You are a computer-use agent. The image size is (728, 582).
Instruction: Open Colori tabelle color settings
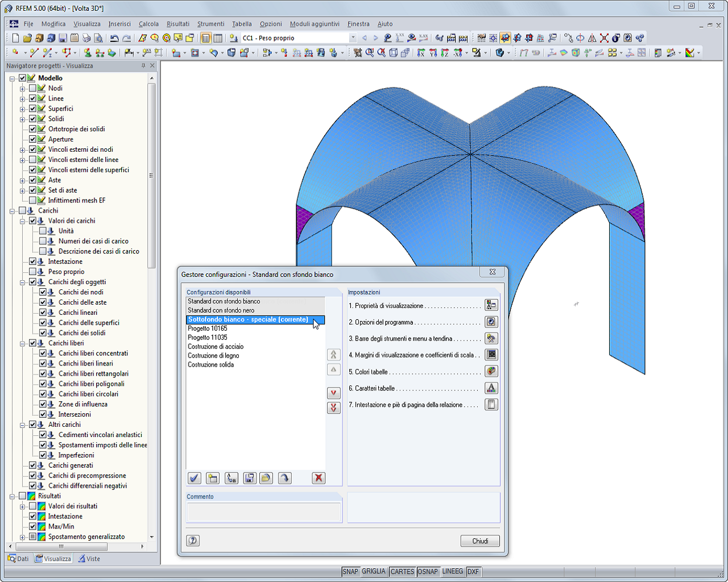coord(491,372)
